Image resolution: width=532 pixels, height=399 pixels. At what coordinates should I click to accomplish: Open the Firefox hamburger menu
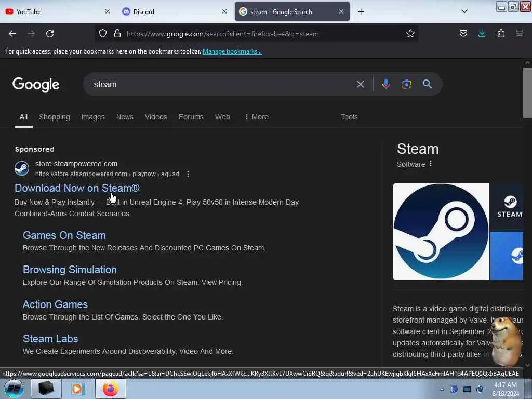[x=520, y=34]
